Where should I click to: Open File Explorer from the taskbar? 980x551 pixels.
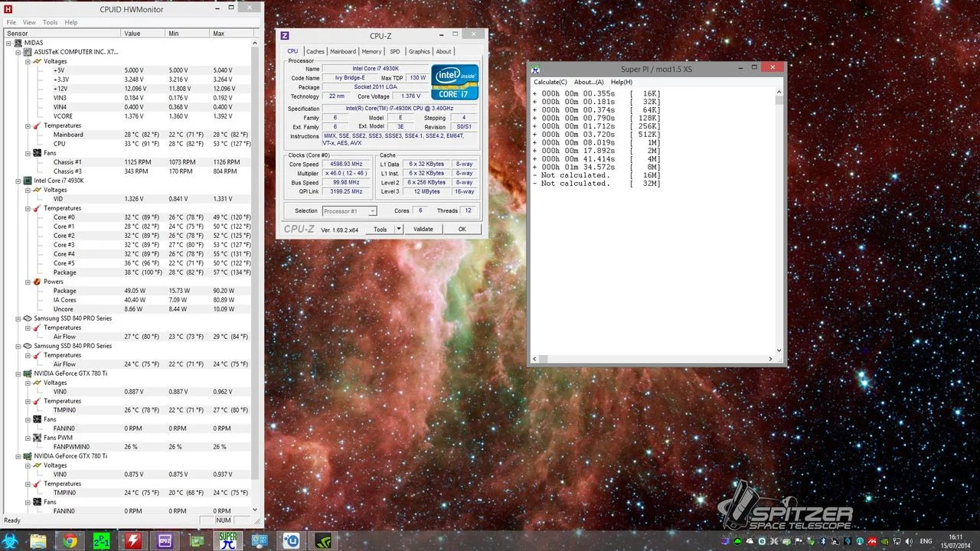click(38, 541)
